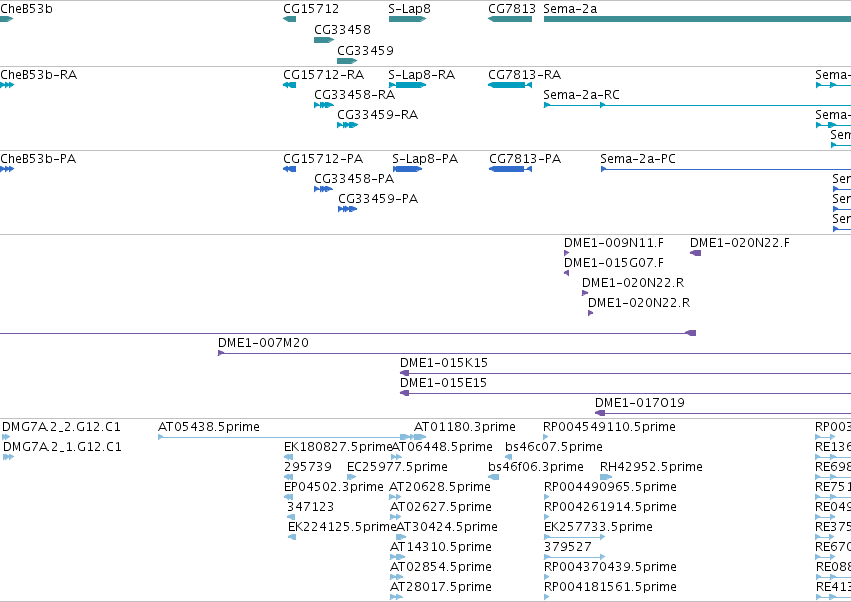
Task: Click the AT20628.5prime EST label
Action: point(440,487)
